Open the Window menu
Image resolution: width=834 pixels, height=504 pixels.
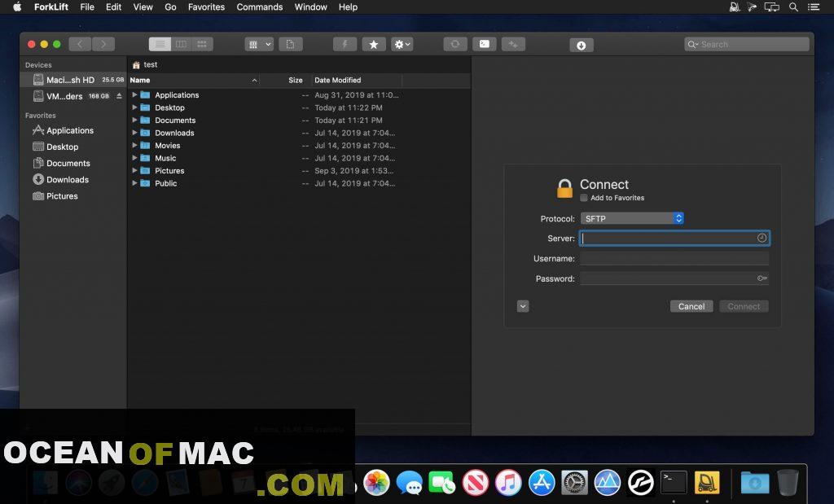pyautogui.click(x=310, y=7)
